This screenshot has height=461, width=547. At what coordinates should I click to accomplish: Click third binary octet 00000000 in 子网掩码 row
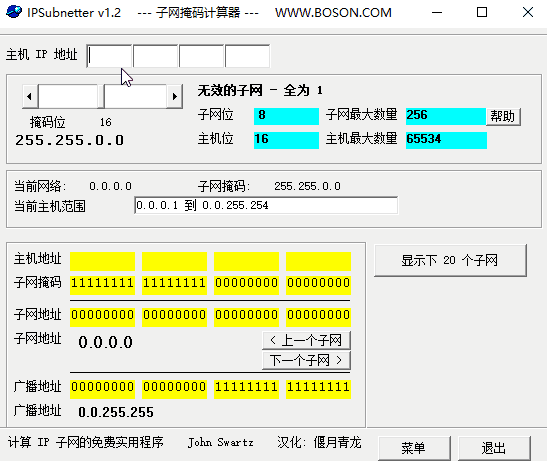(x=246, y=285)
